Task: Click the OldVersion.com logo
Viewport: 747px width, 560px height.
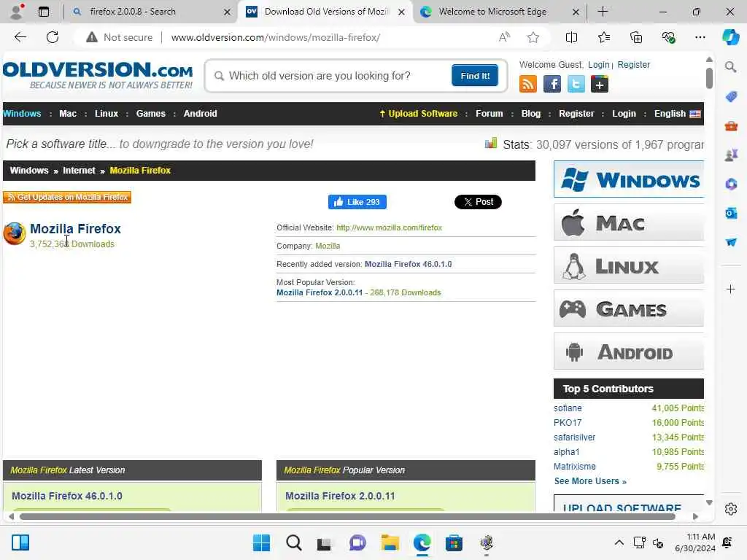Action: [98, 75]
